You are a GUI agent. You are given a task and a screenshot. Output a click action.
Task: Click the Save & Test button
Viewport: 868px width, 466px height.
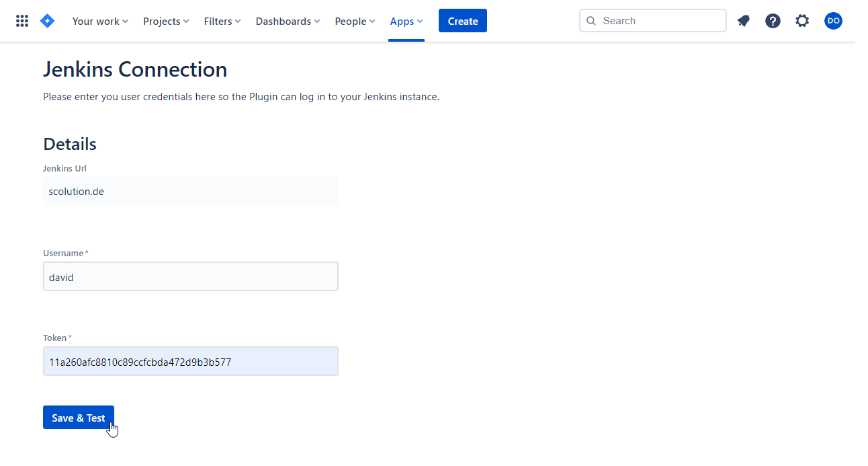tap(79, 418)
